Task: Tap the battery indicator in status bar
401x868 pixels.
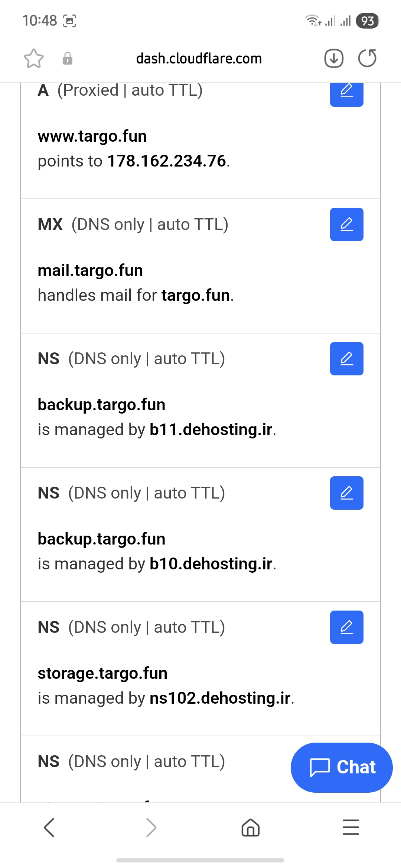Action: [367, 21]
